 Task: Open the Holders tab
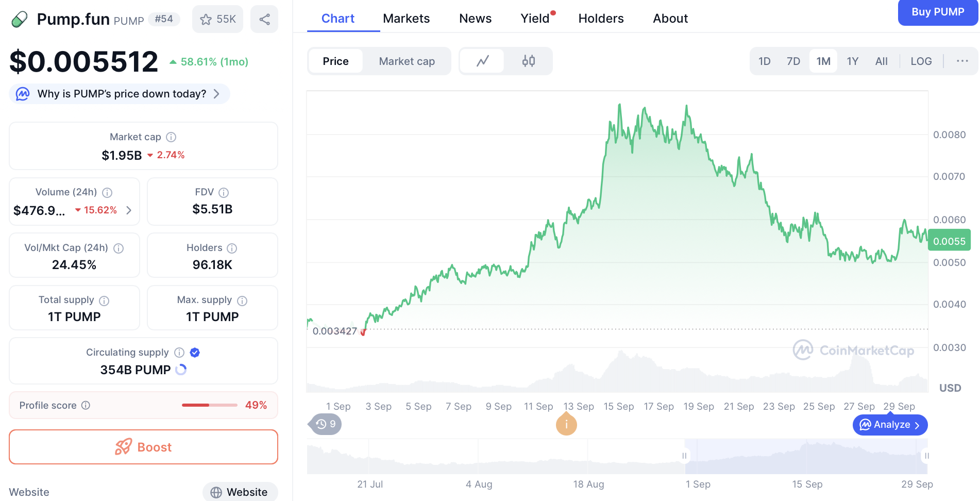(x=601, y=19)
